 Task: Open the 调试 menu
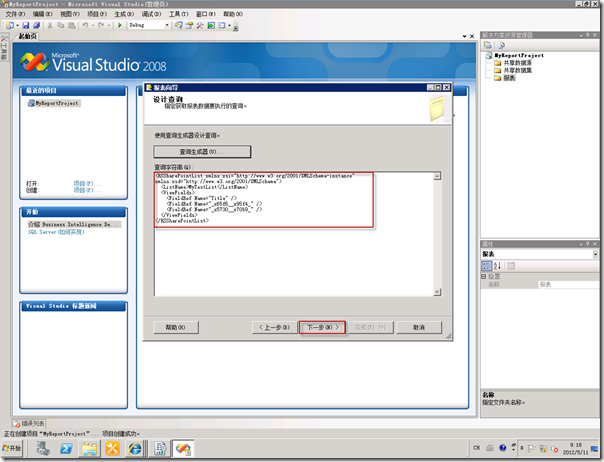tap(151, 14)
